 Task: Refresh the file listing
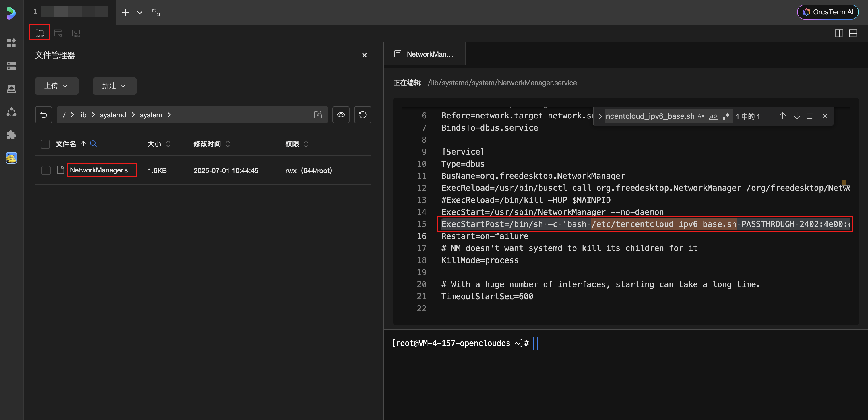(x=362, y=115)
